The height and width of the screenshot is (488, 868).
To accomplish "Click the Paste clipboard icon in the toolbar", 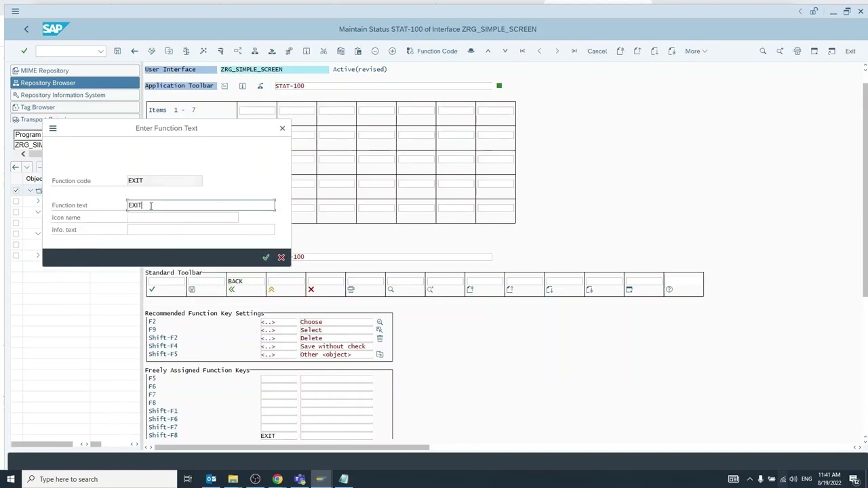I will point(357,52).
